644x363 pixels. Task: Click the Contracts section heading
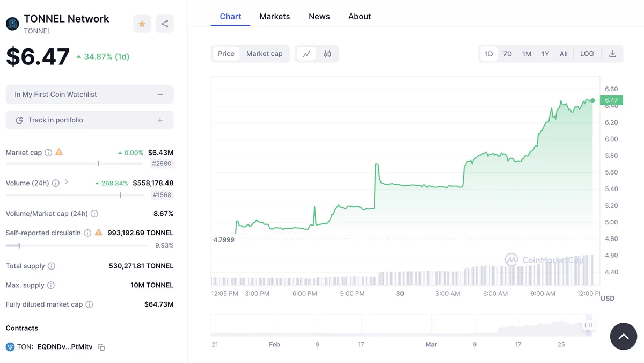[22, 328]
